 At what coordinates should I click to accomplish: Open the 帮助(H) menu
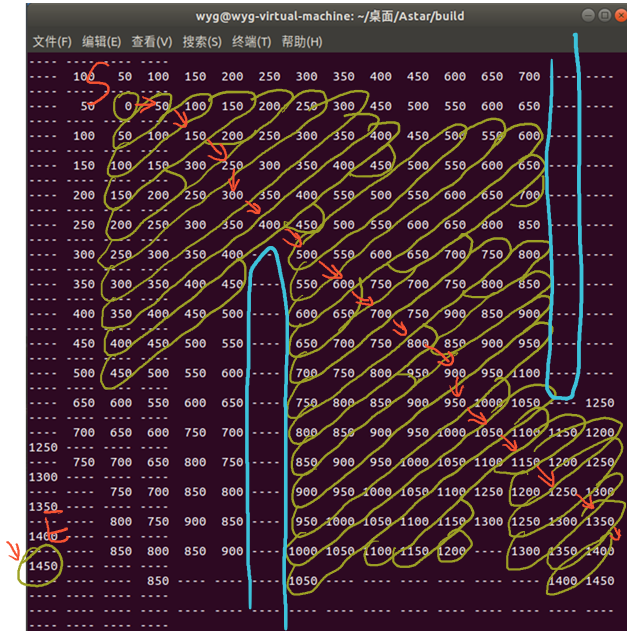pos(302,42)
